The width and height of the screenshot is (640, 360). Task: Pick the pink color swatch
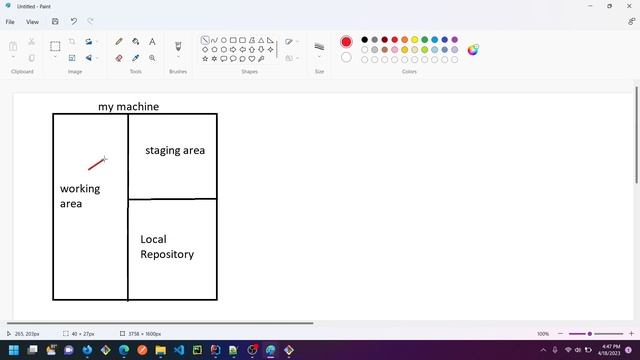pyautogui.click(x=395, y=49)
